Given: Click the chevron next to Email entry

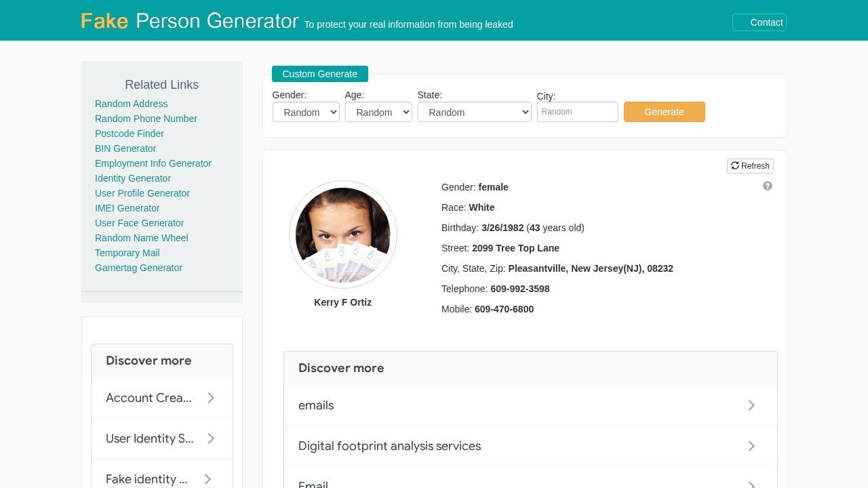Looking at the screenshot, I should (751, 483).
